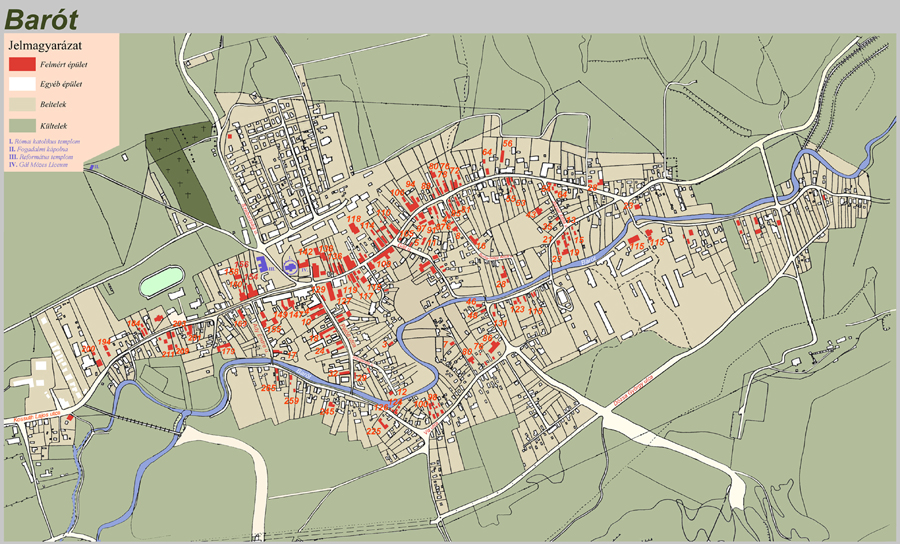Click the Római katolikus templom legend entry
Viewport: 900px width, 544px height.
pyautogui.click(x=45, y=143)
